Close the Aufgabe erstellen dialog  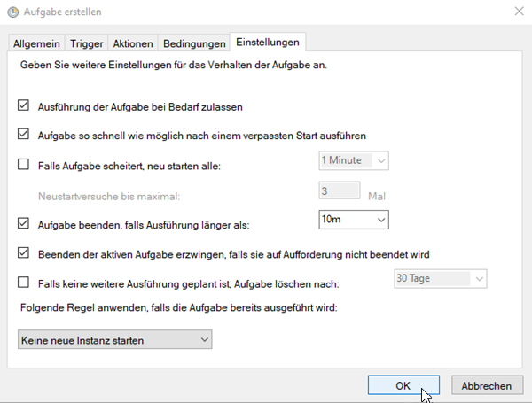point(518,12)
